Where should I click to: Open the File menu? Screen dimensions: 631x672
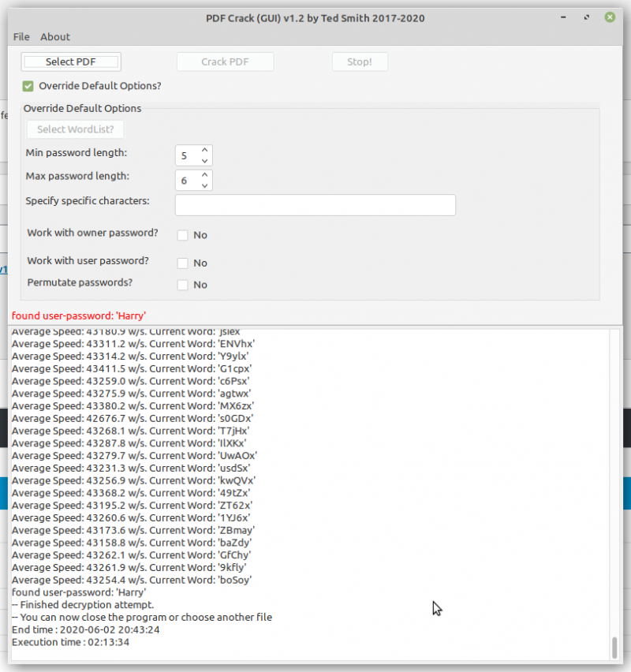click(21, 36)
